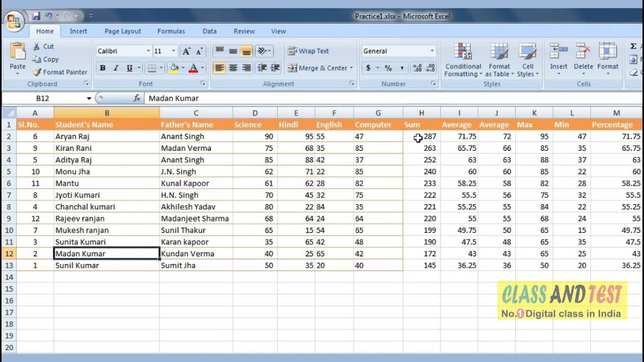Select the entire column B header
644x362 pixels.
(107, 113)
